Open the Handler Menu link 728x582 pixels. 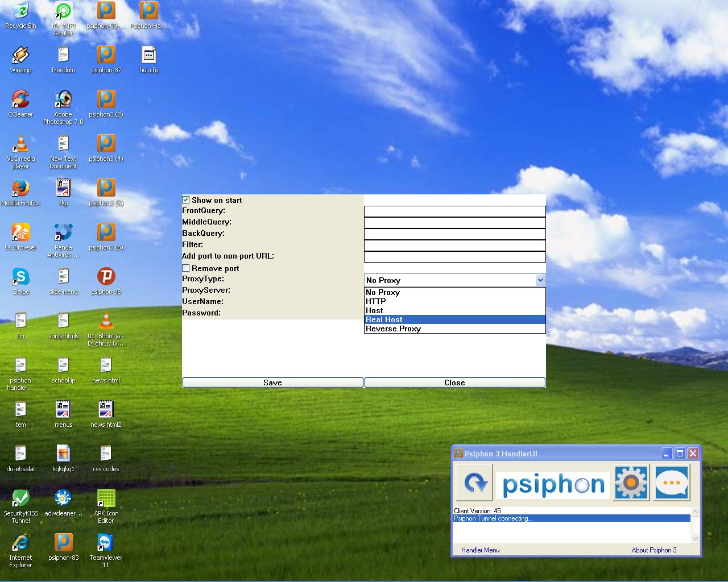point(481,550)
